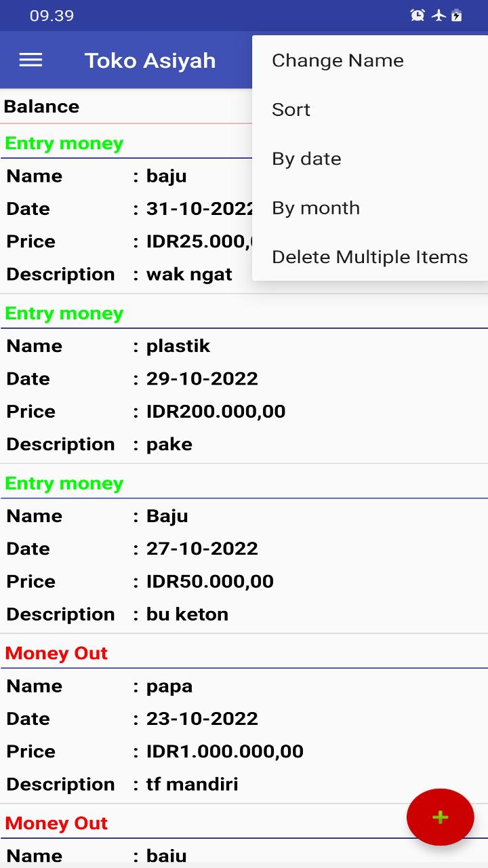Tap the airplane mode status icon

pyautogui.click(x=438, y=15)
